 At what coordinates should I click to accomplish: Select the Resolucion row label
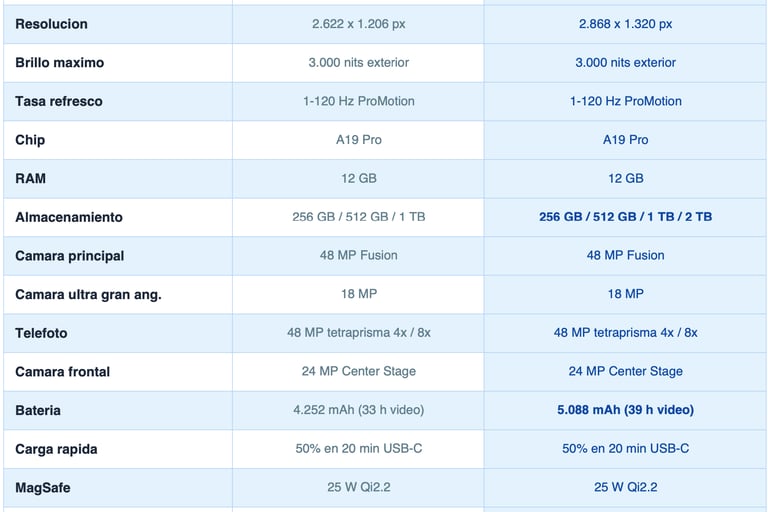[x=51, y=24]
